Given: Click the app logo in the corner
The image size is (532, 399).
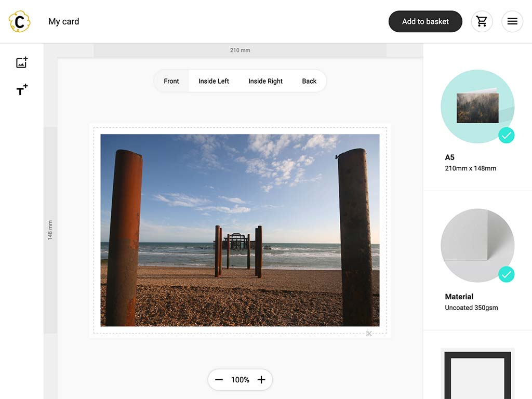Looking at the screenshot, I should coord(19,21).
